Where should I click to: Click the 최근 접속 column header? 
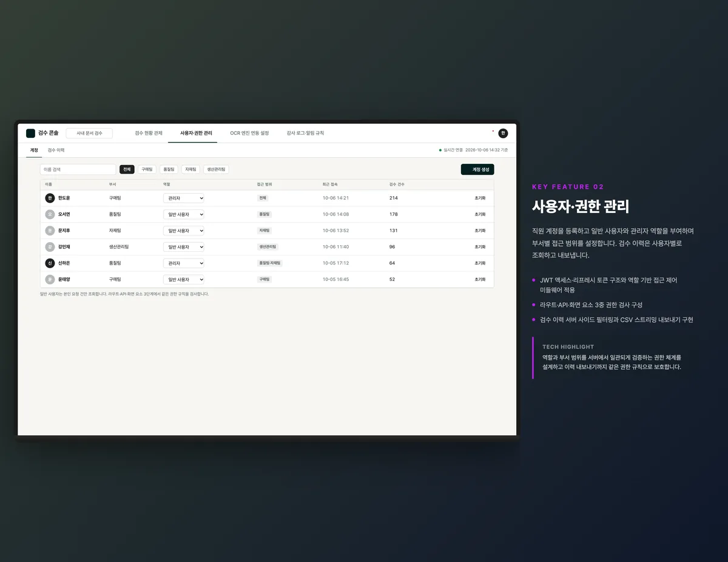(x=330, y=184)
